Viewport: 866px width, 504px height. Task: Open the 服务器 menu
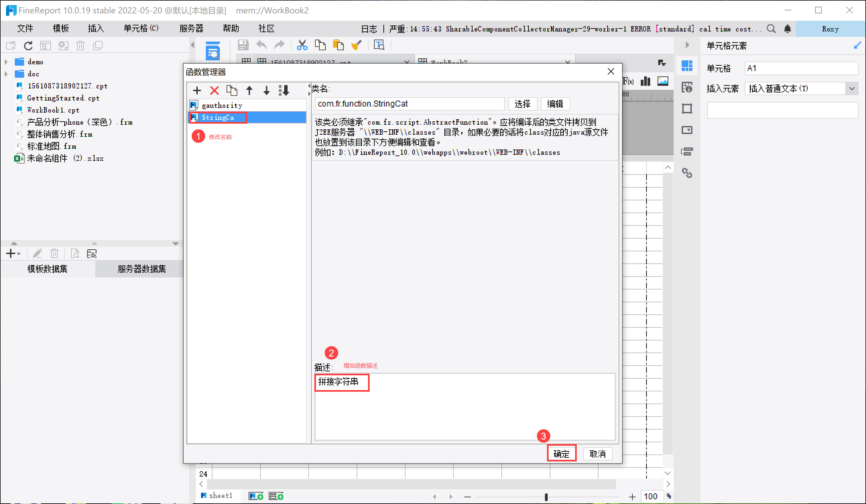pyautogui.click(x=191, y=29)
